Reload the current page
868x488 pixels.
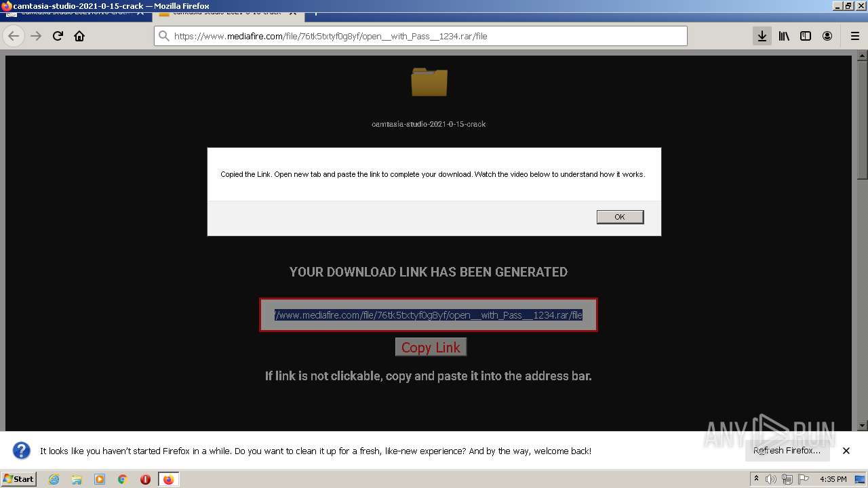click(58, 36)
